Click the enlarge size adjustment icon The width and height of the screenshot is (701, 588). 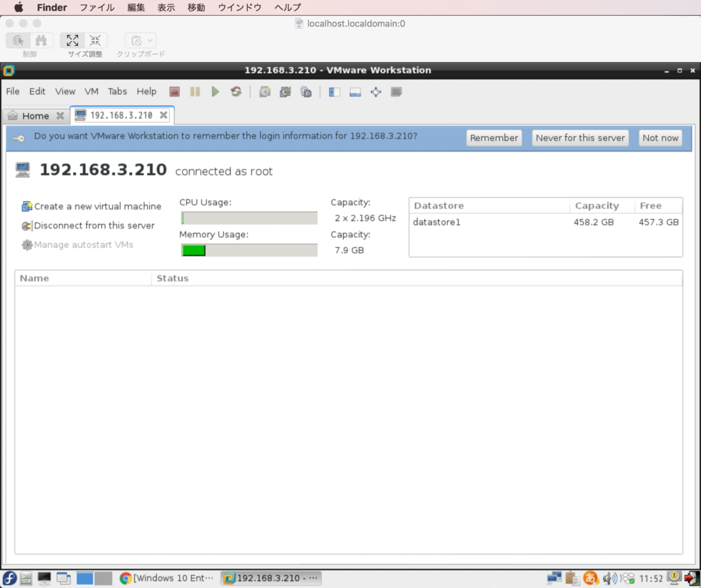[73, 40]
